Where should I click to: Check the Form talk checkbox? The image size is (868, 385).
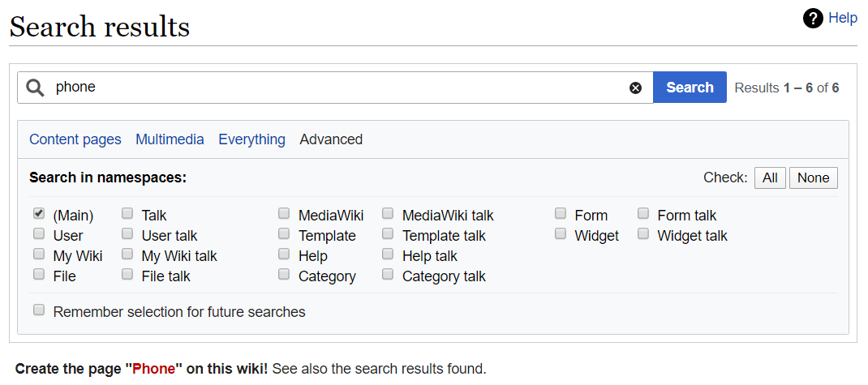click(643, 214)
